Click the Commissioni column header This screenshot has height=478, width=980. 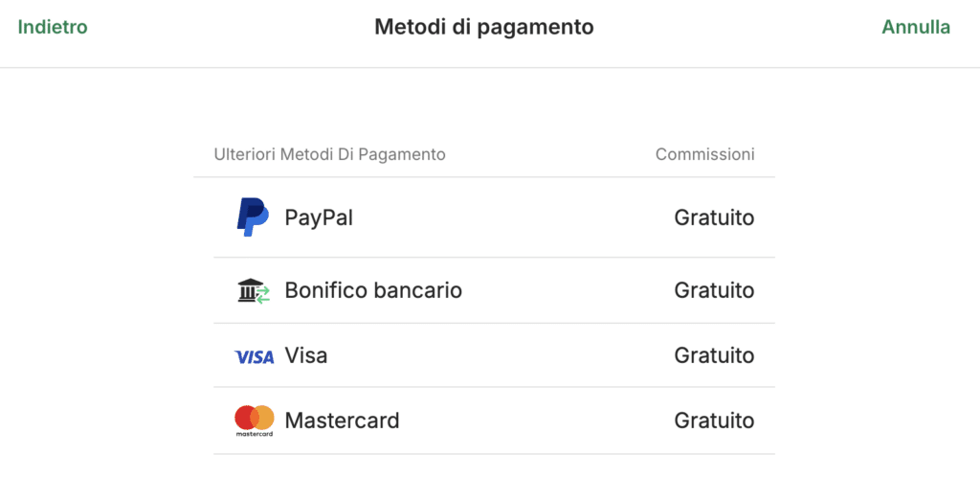(x=704, y=154)
